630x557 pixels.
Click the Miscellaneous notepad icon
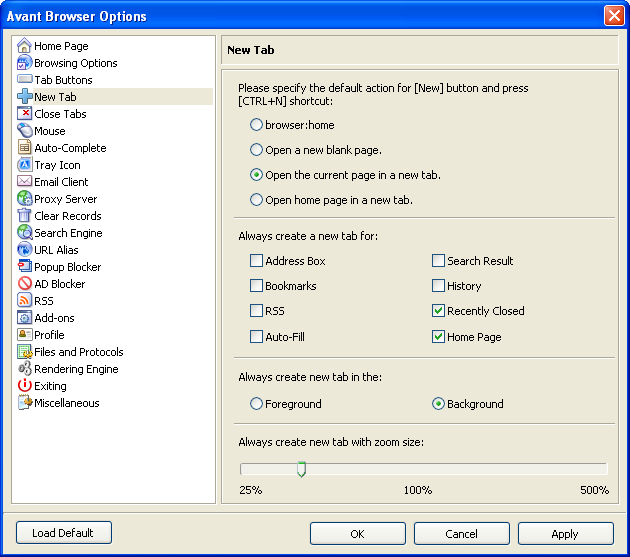pyautogui.click(x=24, y=402)
